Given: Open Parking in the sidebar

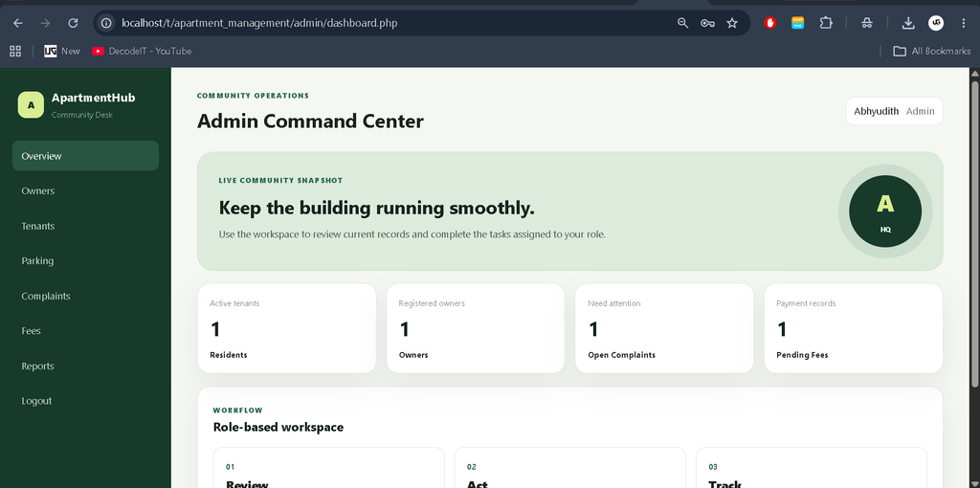Looking at the screenshot, I should (x=85, y=260).
